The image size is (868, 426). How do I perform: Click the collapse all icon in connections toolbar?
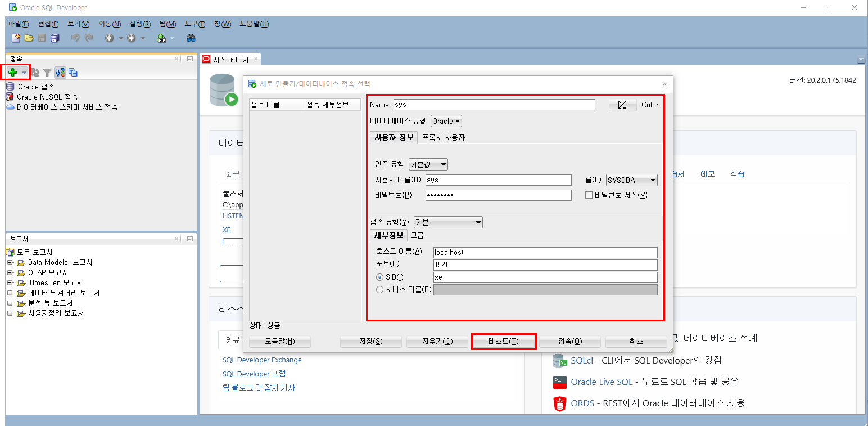point(73,73)
